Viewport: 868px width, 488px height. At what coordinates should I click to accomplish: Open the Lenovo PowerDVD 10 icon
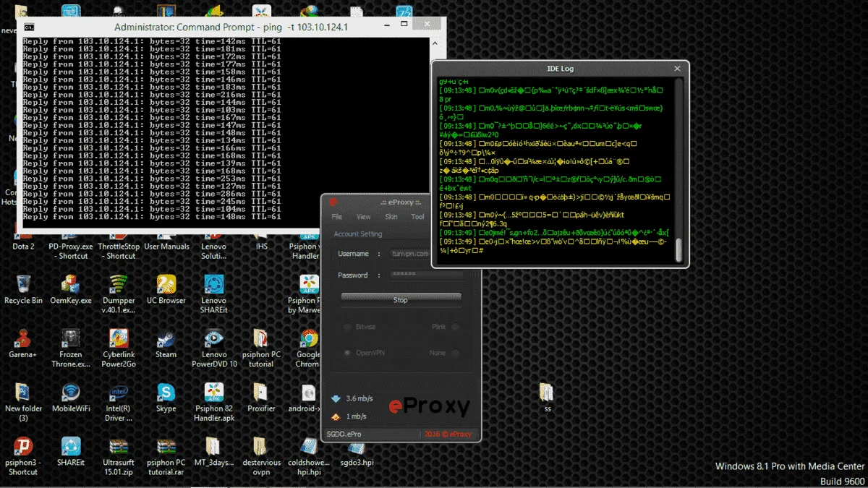pyautogui.click(x=213, y=347)
